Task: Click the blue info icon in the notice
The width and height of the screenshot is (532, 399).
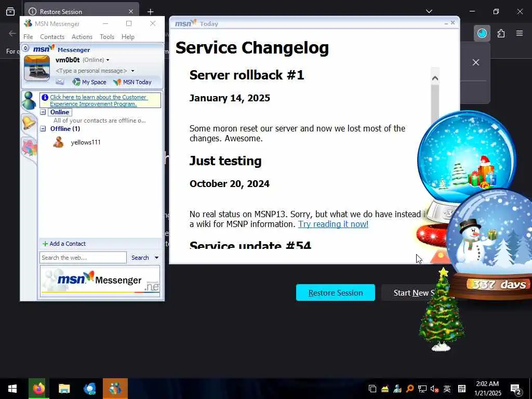Action: pos(45,97)
